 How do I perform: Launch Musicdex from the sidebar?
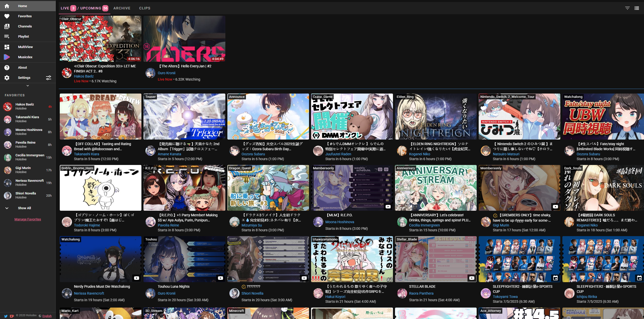coord(28,57)
